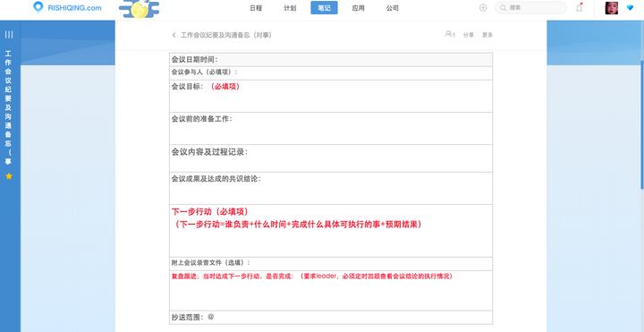The width and height of the screenshot is (644, 332).
Task: Click the 会议日期时间 cell
Action: [x=331, y=60]
